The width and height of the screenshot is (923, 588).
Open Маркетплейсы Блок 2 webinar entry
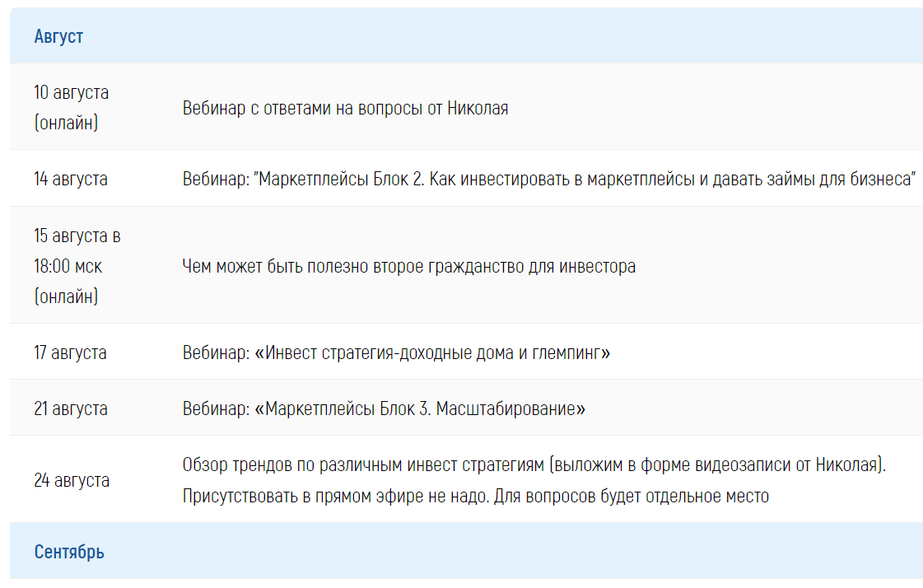(549, 179)
